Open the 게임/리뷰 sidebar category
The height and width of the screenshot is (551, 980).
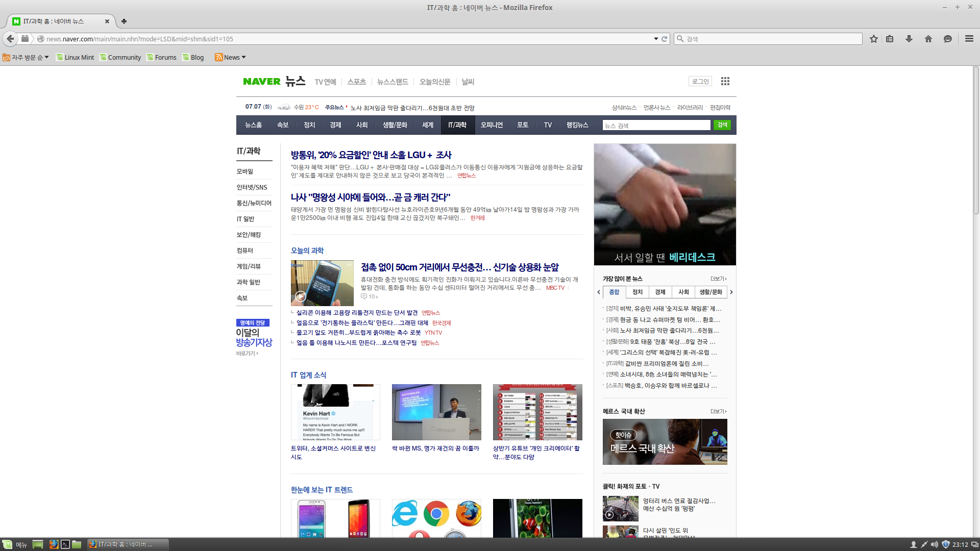point(249,267)
